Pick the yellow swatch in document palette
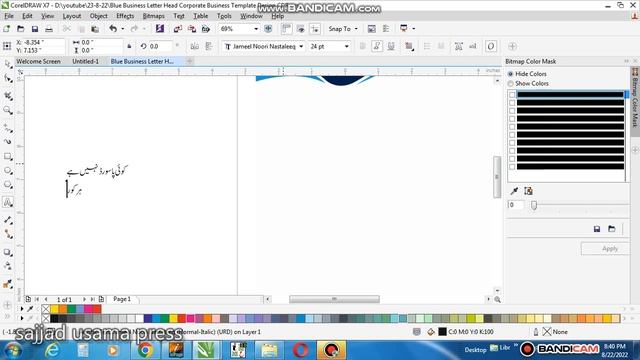The height and width of the screenshot is (360, 640). pos(54,309)
